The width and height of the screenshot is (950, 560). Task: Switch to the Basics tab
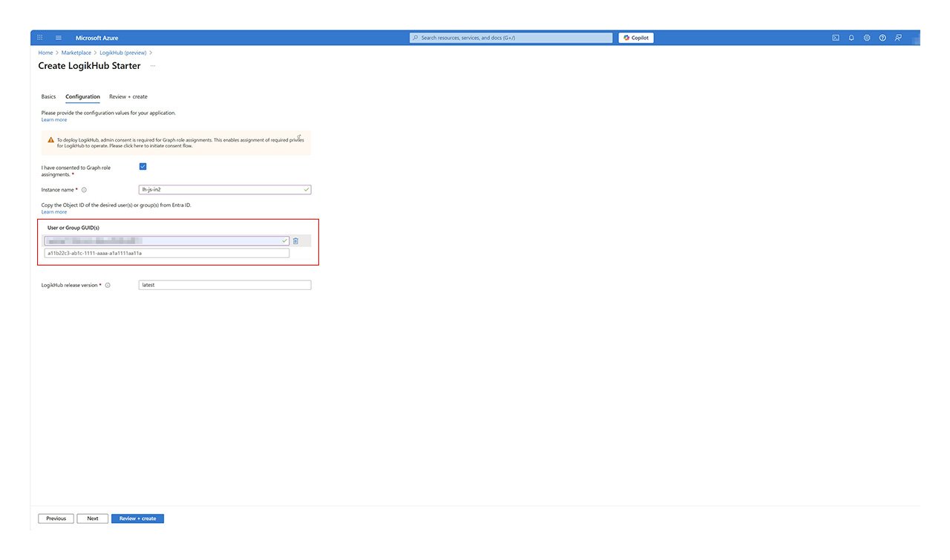(x=48, y=97)
